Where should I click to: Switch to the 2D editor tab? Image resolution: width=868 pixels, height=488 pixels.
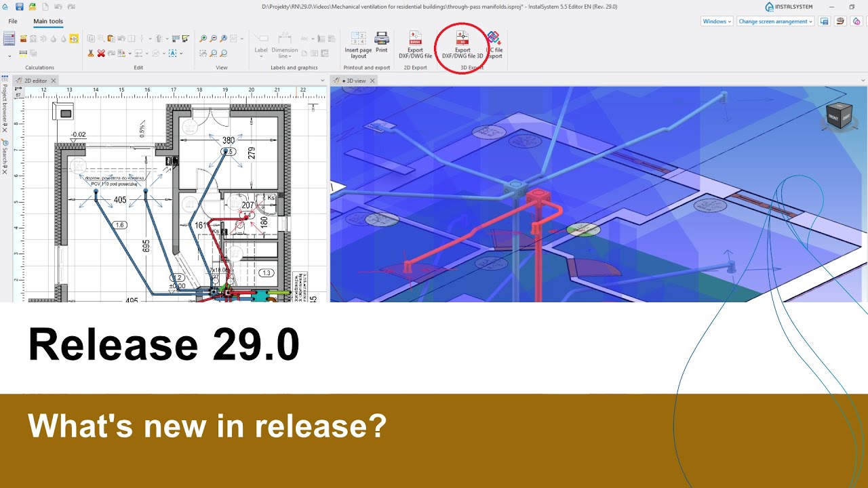[35, 81]
